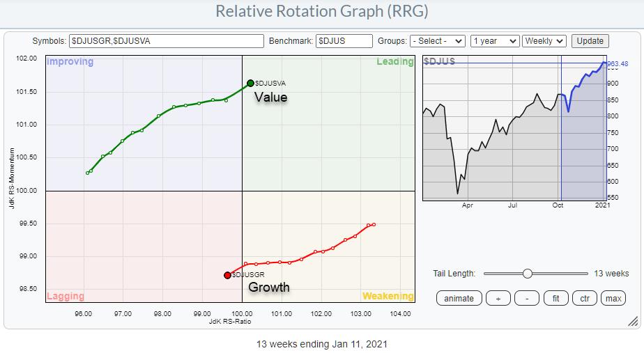Click the fit button
Screen dimensions: 644x353
point(555,298)
